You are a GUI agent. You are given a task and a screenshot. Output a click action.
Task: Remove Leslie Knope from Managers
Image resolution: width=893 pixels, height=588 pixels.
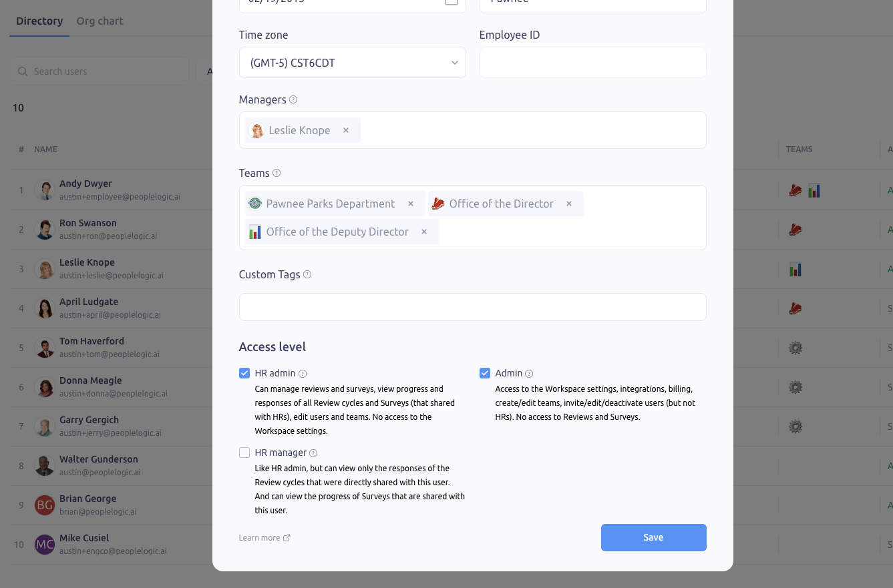346,130
